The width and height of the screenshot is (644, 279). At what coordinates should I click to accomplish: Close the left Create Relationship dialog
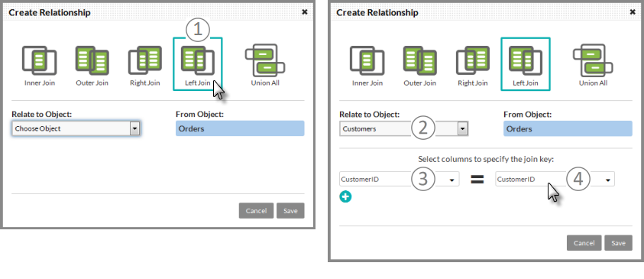(305, 12)
